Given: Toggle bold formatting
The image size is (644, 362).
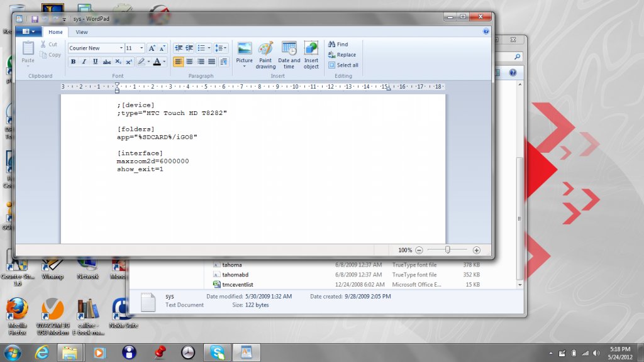Looking at the screenshot, I should coord(73,62).
